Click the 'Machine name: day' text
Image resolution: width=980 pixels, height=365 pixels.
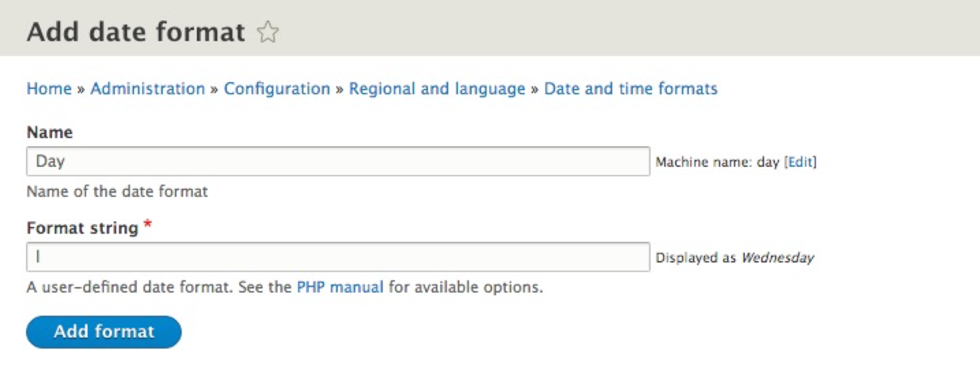point(717,162)
